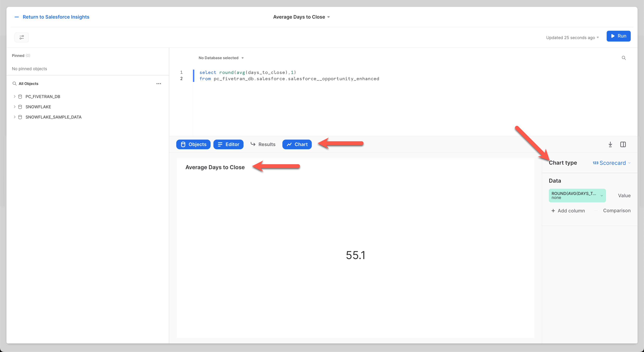Open the filter settings icon below Return link
The image size is (644, 352).
21,37
